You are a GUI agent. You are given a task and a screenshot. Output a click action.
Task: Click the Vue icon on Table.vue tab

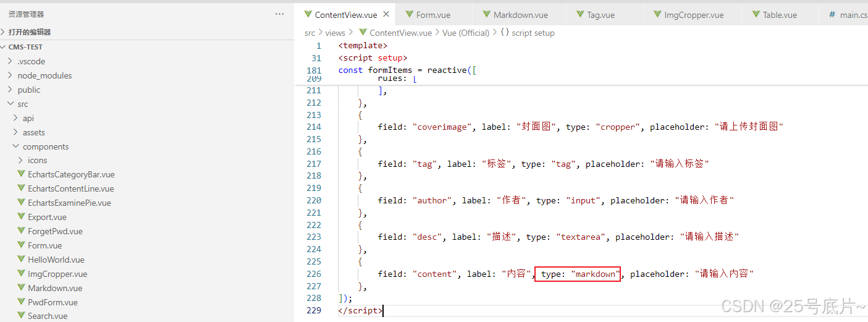click(x=756, y=14)
